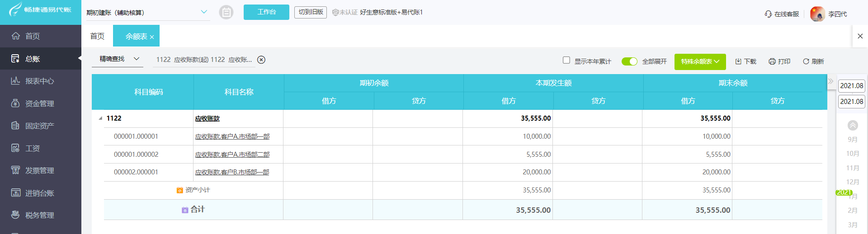Toggle the 全部展开 switch off

tap(629, 61)
